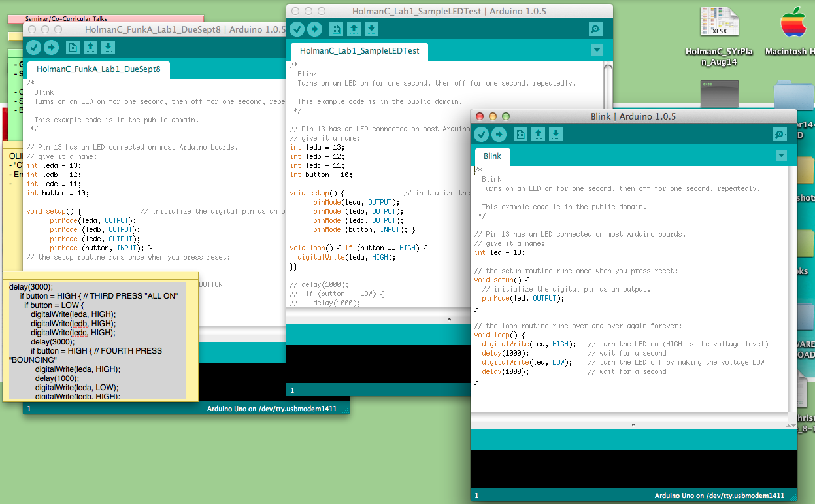Select the HolmanC_FunkA_Lab1_DueSept8 tab

[98, 69]
